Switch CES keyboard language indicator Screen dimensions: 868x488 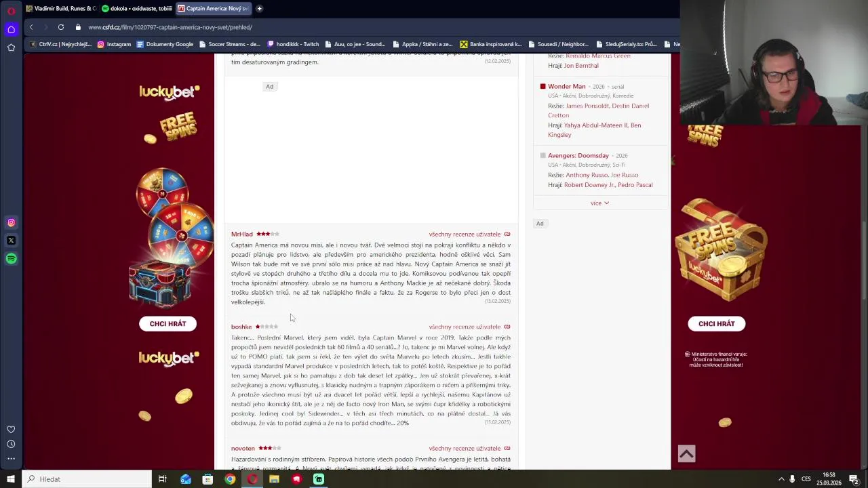[806, 479]
